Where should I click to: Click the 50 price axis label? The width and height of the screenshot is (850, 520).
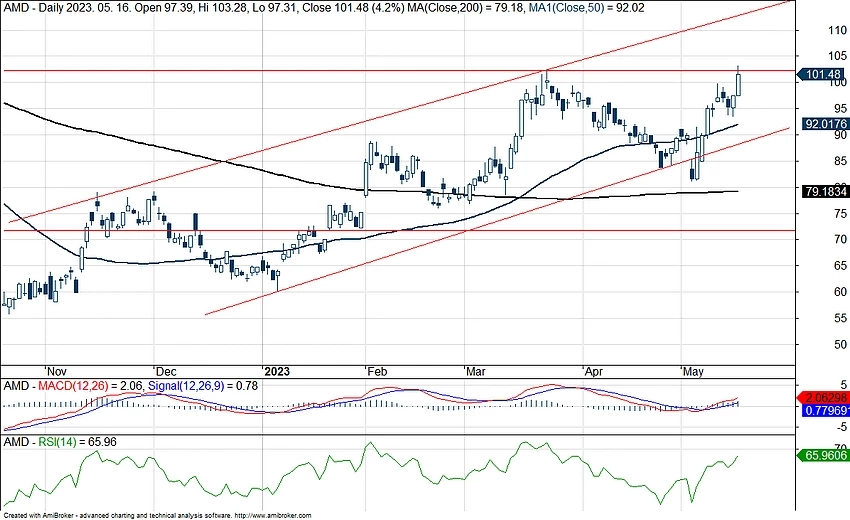[840, 344]
